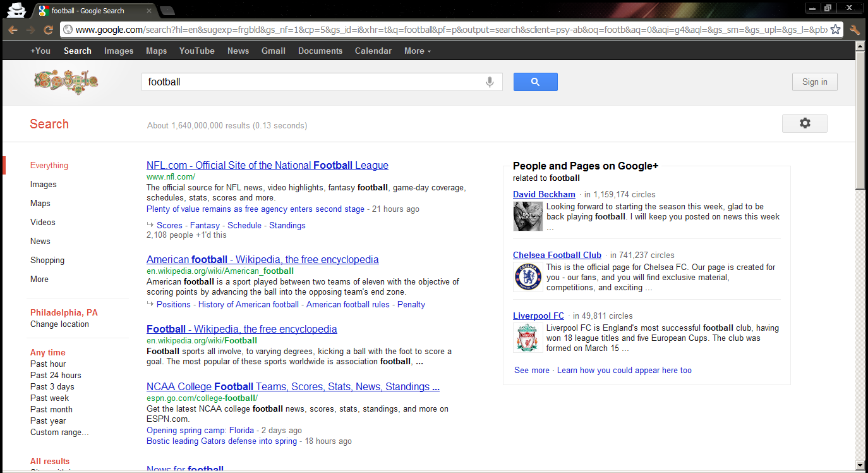Click the browser back arrow

(x=13, y=30)
